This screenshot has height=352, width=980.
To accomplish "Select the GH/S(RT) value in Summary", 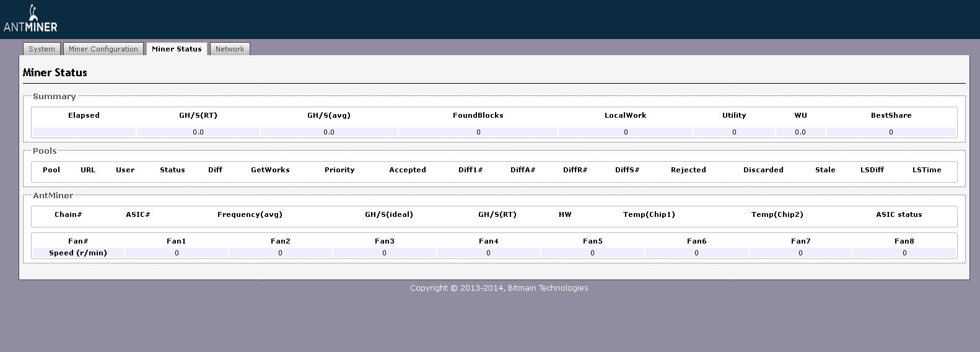I will point(198,132).
